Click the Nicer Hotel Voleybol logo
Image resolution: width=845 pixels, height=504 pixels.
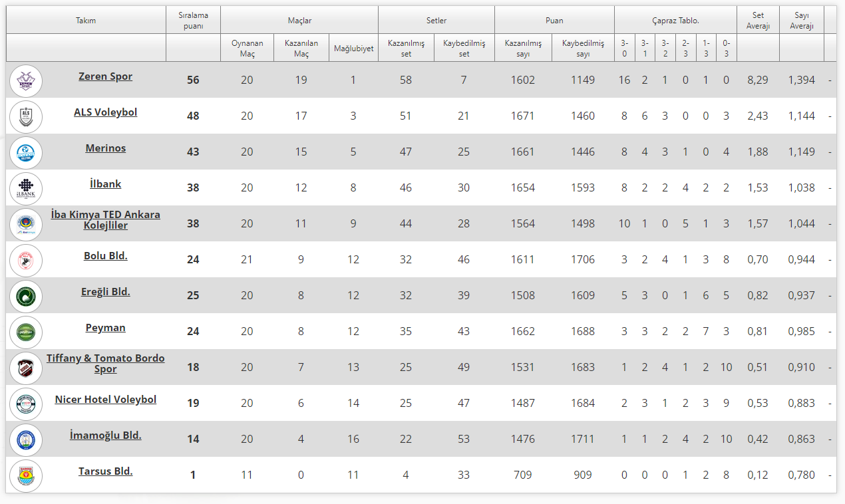tap(26, 404)
